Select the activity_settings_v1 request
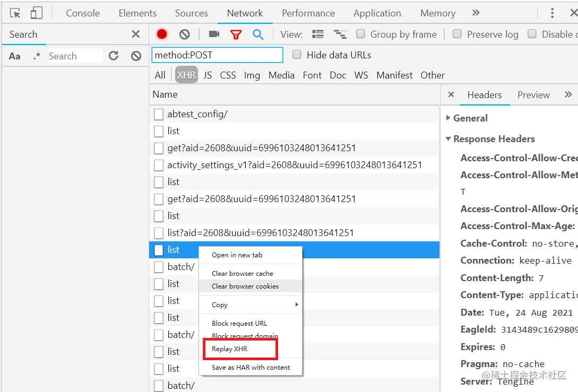Viewport: 578px width, 392px height. coord(295,165)
